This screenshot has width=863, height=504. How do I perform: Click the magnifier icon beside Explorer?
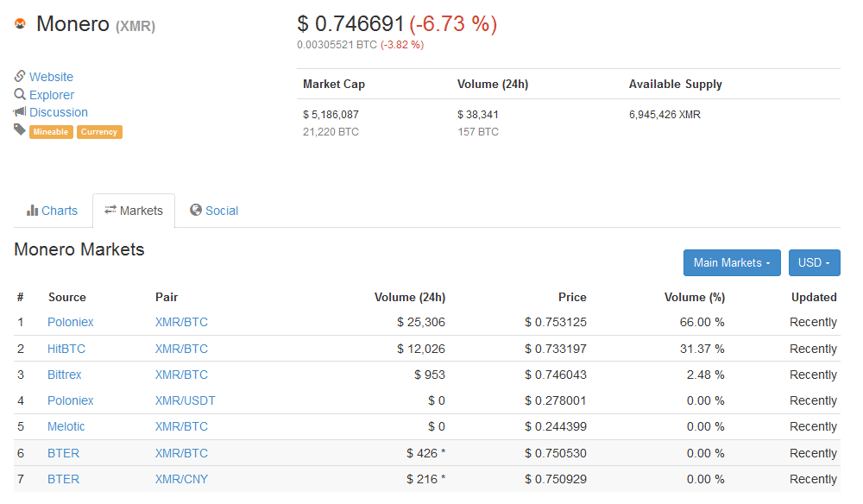point(20,94)
